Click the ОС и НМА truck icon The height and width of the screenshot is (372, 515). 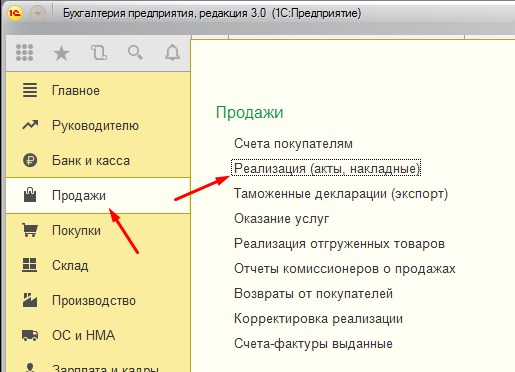pyautogui.click(x=30, y=335)
